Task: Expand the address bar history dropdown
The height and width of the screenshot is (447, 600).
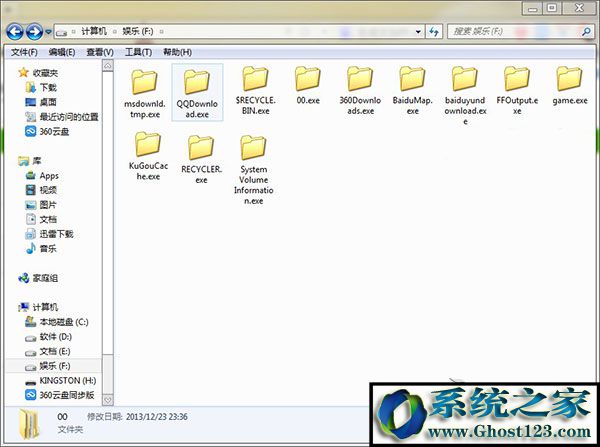Action: coord(418,32)
